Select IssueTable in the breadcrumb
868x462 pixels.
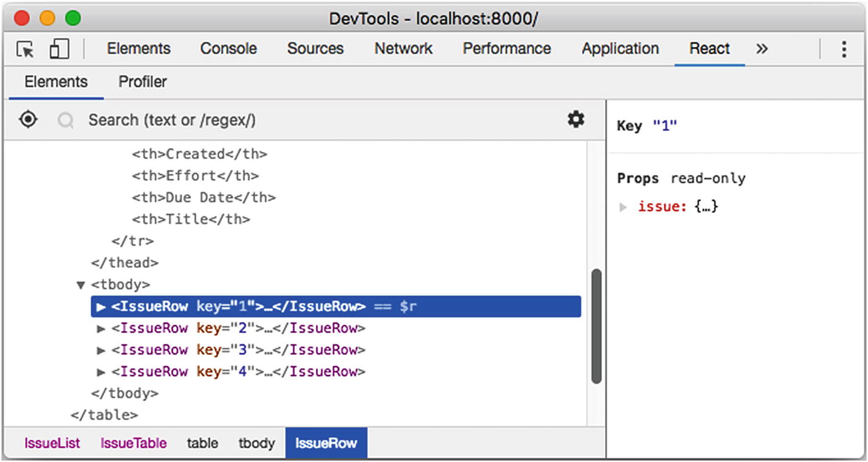(133, 443)
